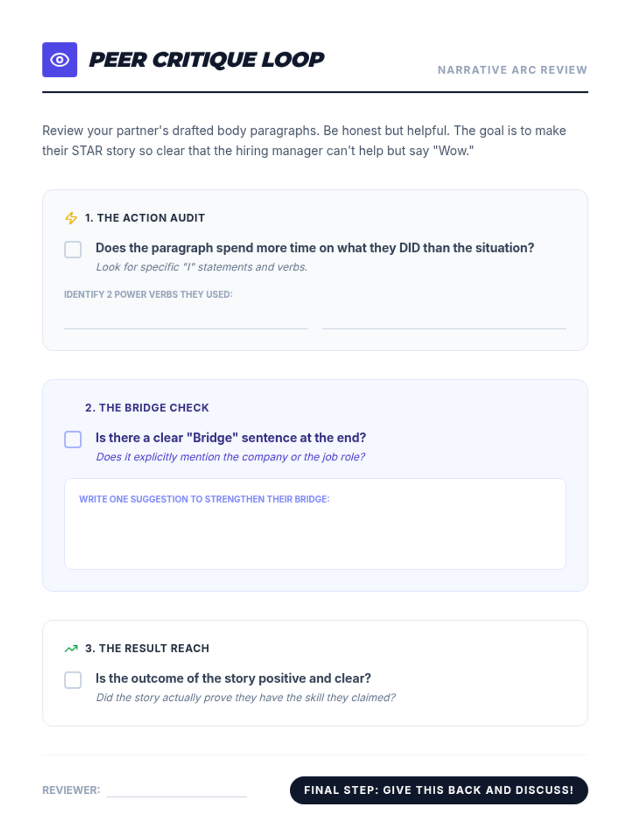Click the "Did the story actually prove" hint
The width and height of the screenshot is (630, 840).
pos(245,697)
